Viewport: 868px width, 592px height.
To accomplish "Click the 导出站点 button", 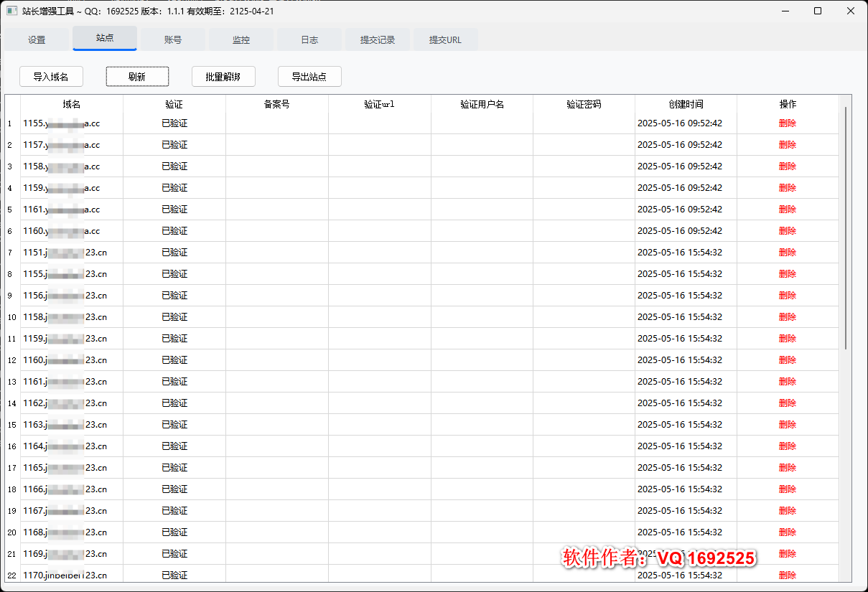I will [x=309, y=77].
